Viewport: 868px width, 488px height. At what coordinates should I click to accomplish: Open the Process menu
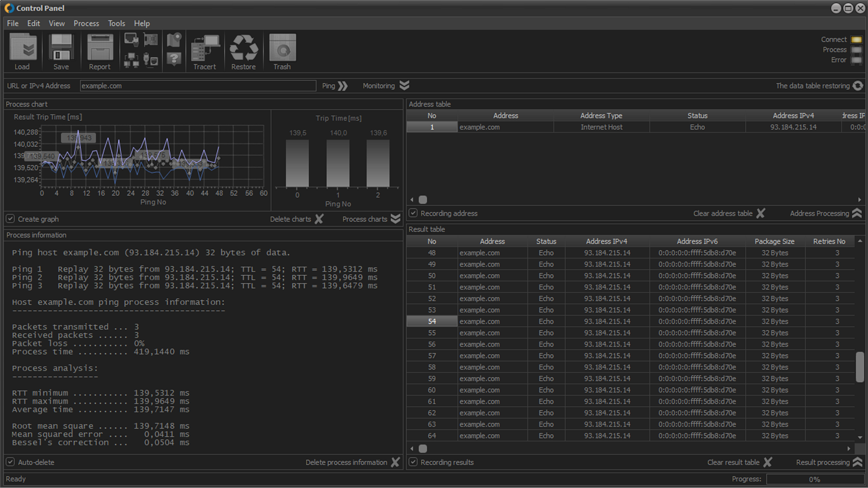[x=86, y=24]
